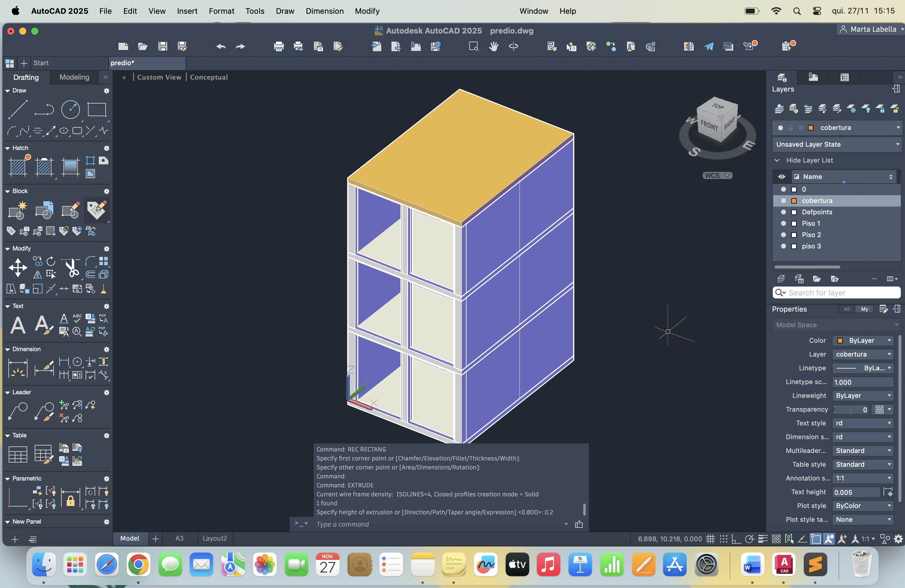Click the WCS button under ViewCube

click(717, 175)
